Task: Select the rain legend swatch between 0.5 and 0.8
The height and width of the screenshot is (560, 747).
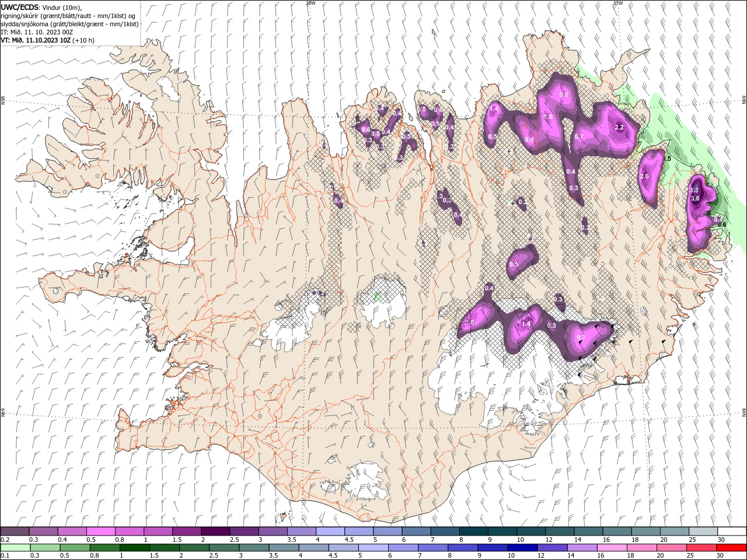Action: pyautogui.click(x=75, y=548)
